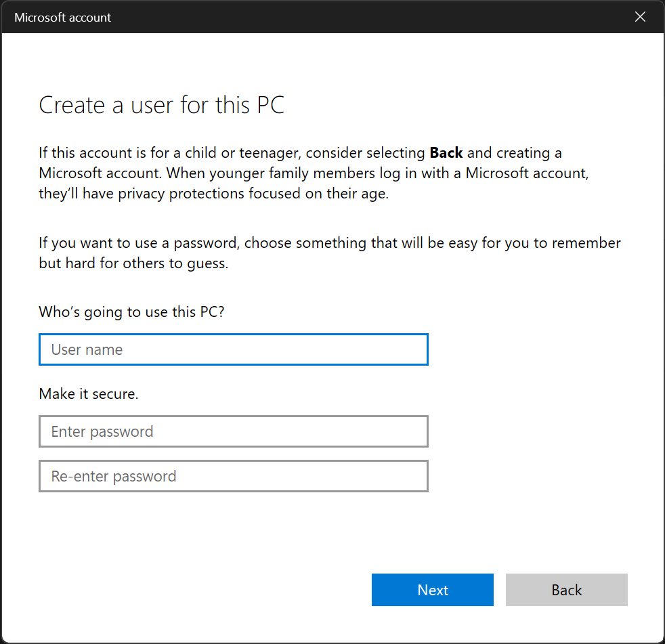Return to previous screen via Back
Image resolution: width=665 pixels, height=644 pixels.
coord(566,590)
